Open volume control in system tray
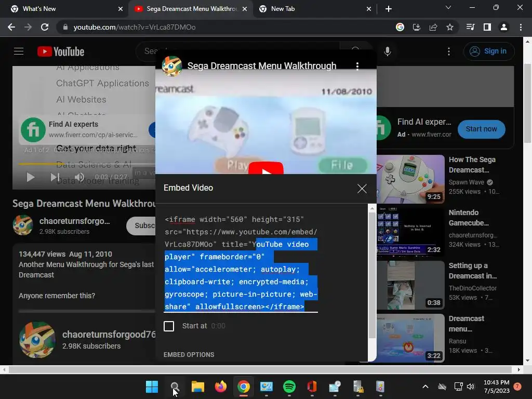Image resolution: width=532 pixels, height=399 pixels. pyautogui.click(x=471, y=387)
